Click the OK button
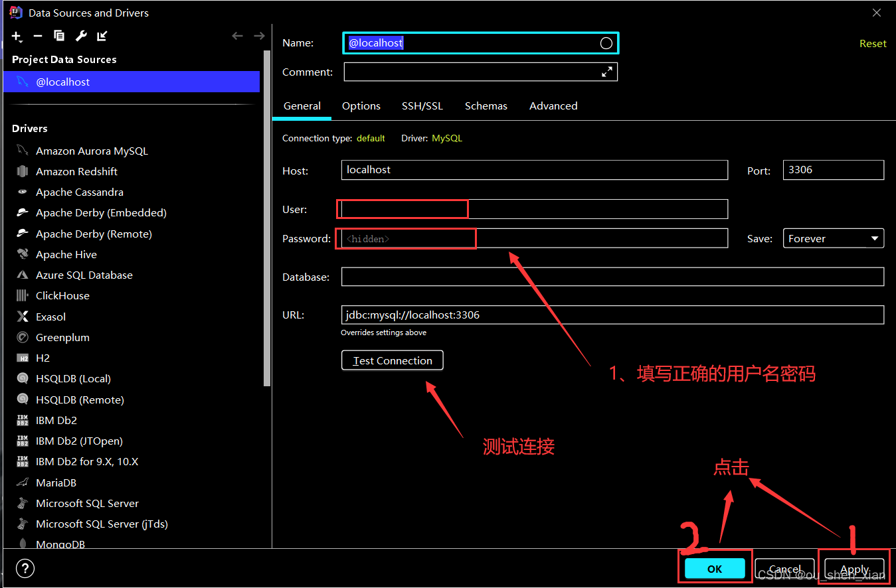This screenshot has height=588, width=896. 715,569
